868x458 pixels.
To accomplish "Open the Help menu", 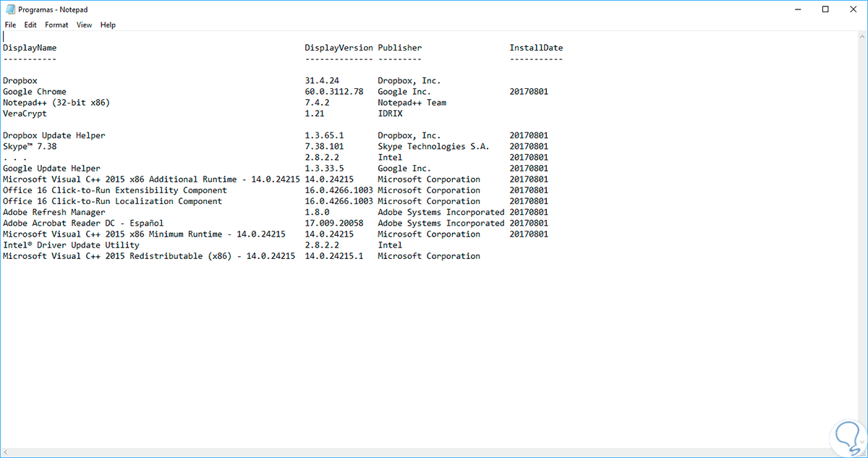I will coord(108,25).
